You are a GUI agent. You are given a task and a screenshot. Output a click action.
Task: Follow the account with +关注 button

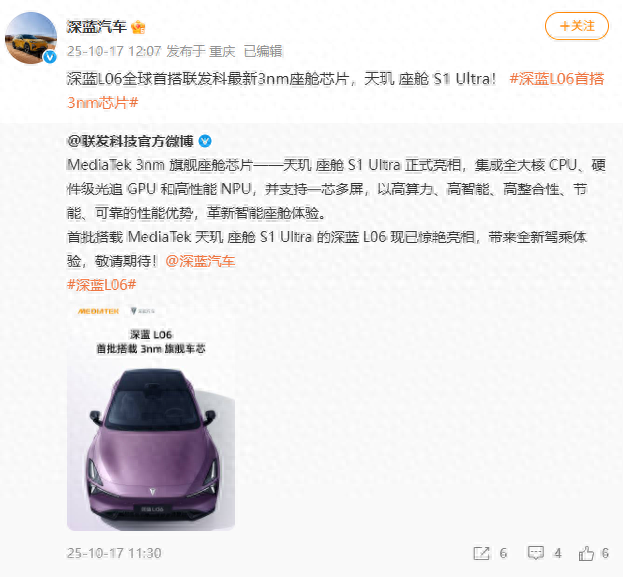pyautogui.click(x=577, y=26)
